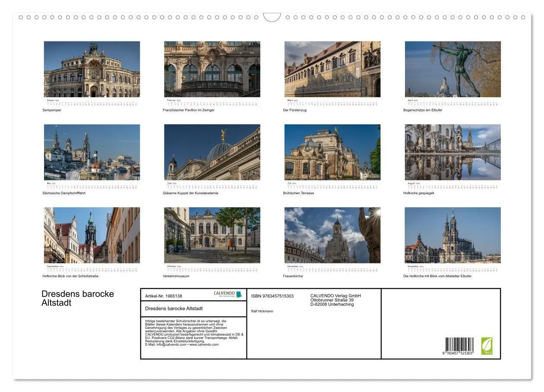Select the Gläserne Kuppel der Kunstakademie photo

click(212, 151)
